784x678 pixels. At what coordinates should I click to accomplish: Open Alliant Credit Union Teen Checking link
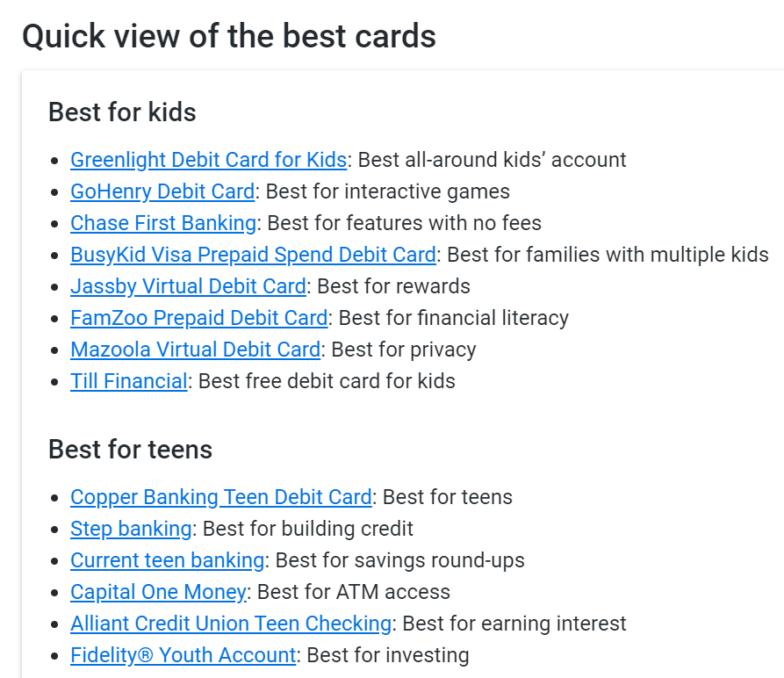click(x=231, y=624)
